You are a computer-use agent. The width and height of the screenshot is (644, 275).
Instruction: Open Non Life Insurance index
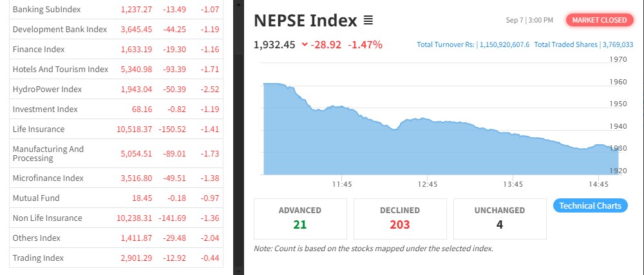coord(48,218)
